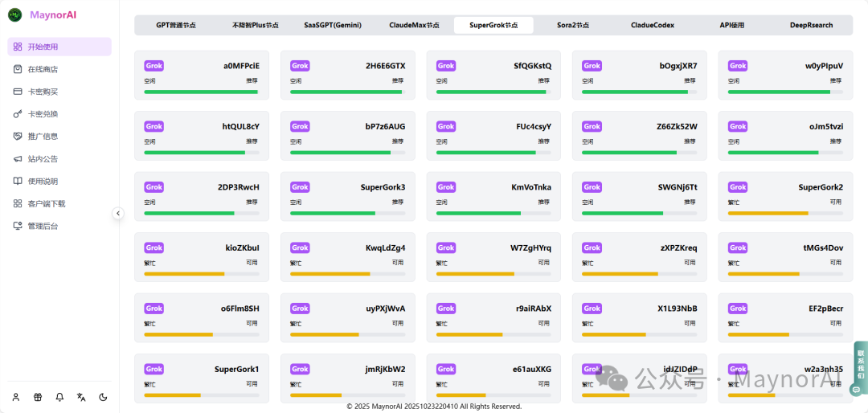Open 推广信息 sidebar item
This screenshot has height=413, width=868.
point(59,136)
